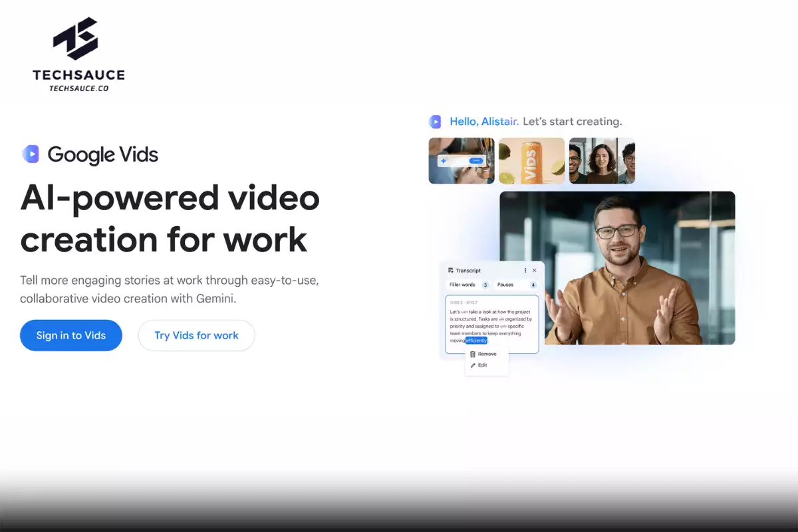Click the Tell more engaging stories subtitle text
798x532 pixels.
[x=170, y=289]
